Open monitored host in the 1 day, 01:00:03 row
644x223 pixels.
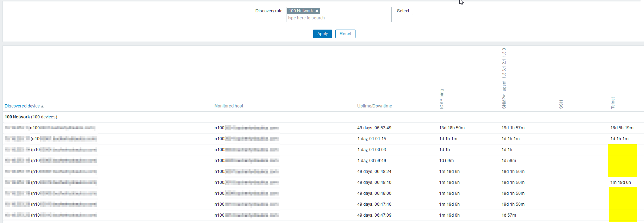click(x=247, y=150)
